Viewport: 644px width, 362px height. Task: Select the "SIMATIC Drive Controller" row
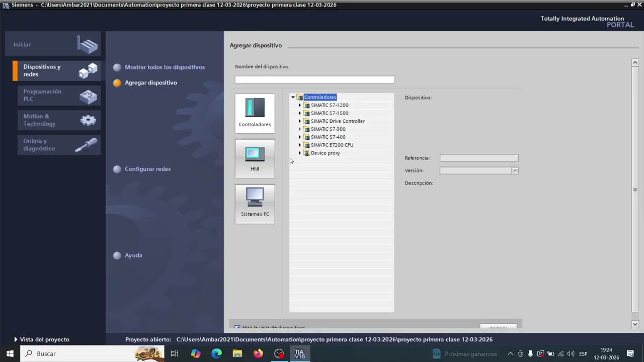[338, 121]
